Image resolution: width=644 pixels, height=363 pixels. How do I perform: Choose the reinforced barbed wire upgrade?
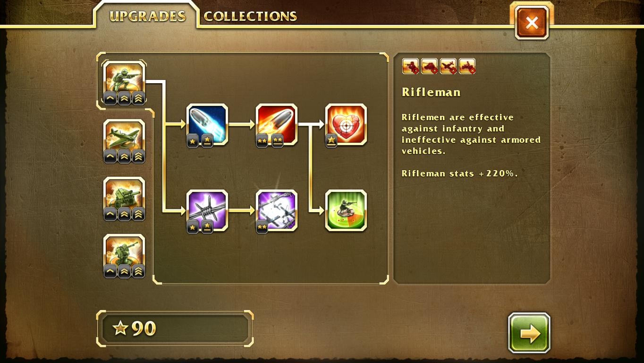[277, 210]
